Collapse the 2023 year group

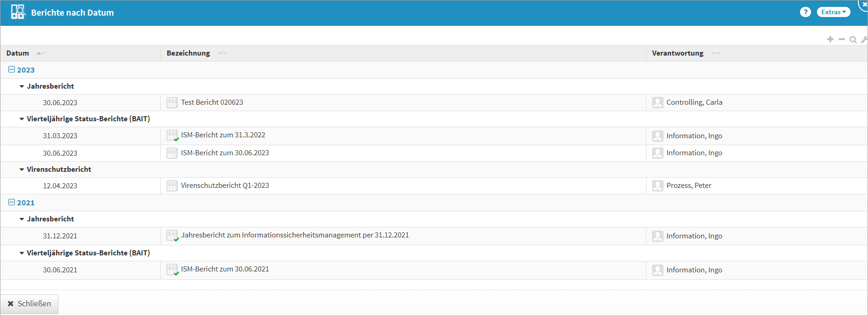pyautogui.click(x=11, y=70)
